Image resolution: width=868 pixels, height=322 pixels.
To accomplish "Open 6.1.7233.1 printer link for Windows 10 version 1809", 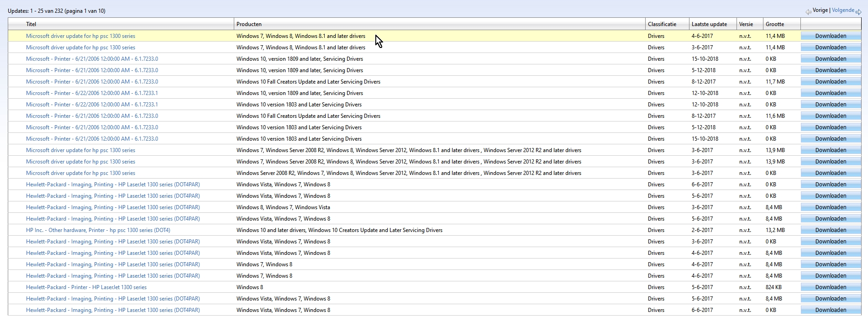I will coord(92,93).
